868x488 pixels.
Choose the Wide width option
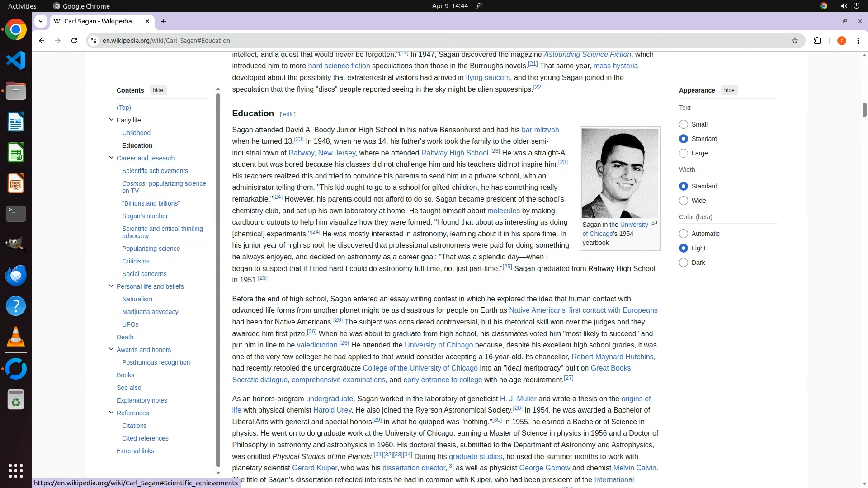pyautogui.click(x=684, y=201)
